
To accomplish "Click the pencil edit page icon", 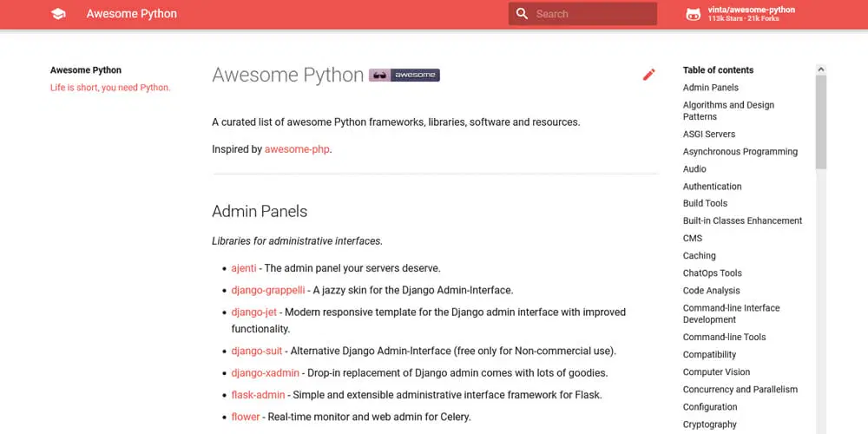I will [648, 75].
